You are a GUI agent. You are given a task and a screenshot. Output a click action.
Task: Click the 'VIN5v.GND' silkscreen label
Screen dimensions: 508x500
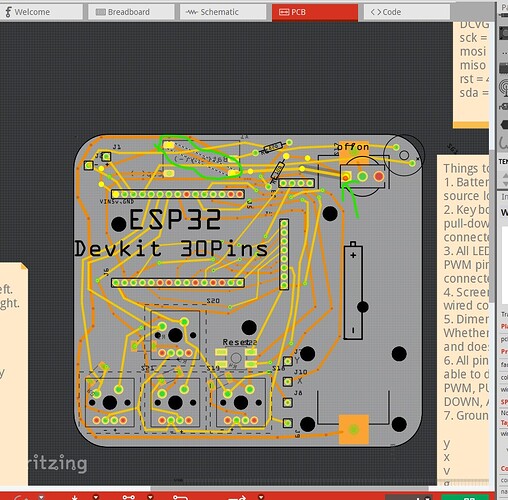117,202
